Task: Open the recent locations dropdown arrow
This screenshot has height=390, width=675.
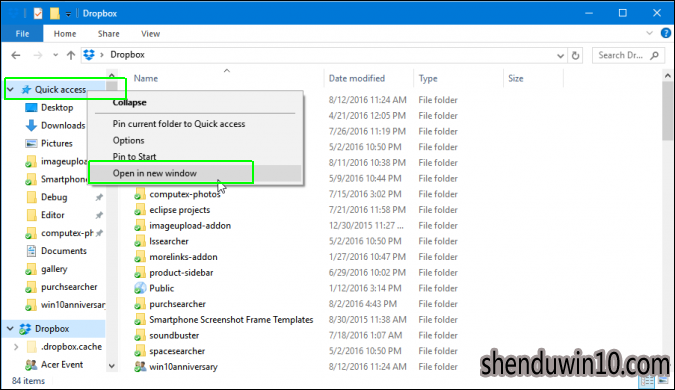Action: [x=56, y=55]
